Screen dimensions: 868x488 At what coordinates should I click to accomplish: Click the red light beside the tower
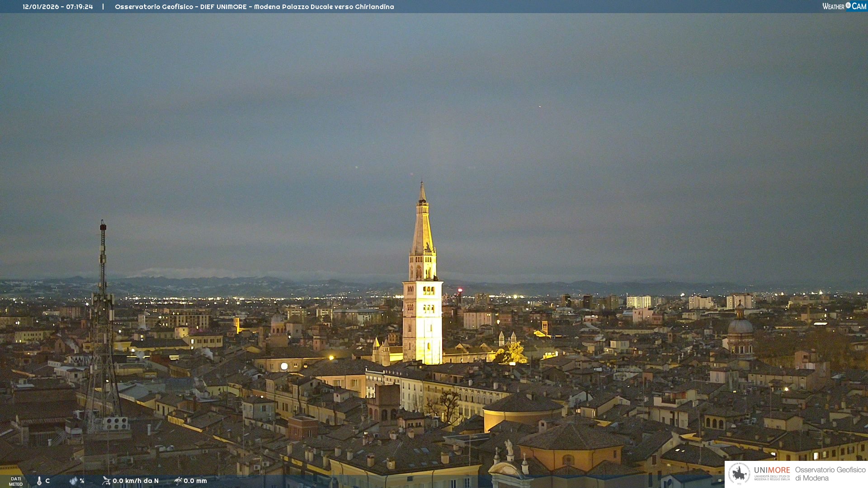click(460, 290)
